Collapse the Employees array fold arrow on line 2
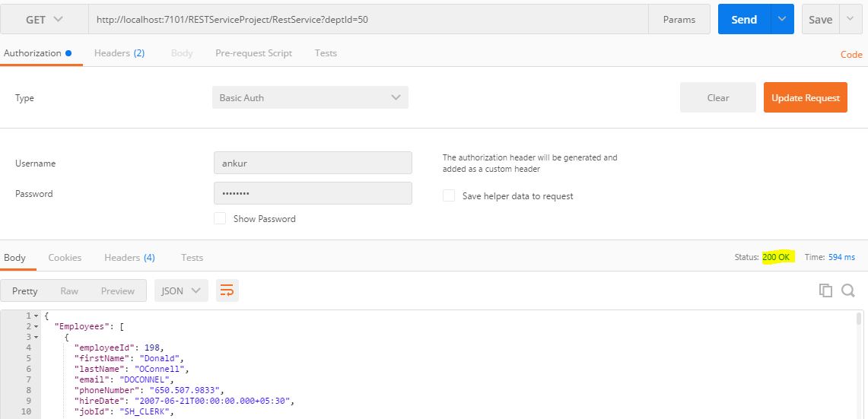 click(37, 326)
